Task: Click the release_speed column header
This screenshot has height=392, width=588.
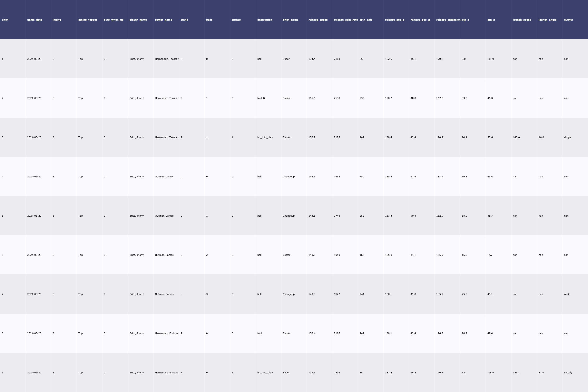Action: (318, 20)
